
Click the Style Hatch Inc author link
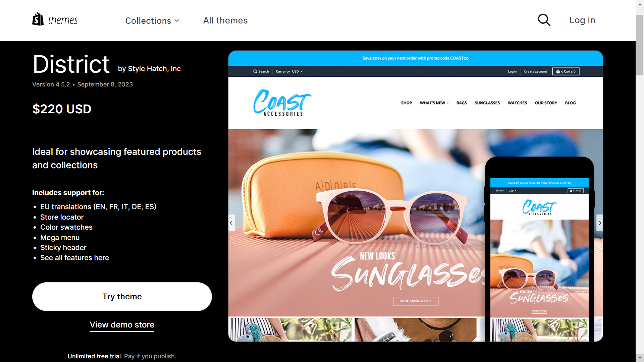tap(154, 68)
